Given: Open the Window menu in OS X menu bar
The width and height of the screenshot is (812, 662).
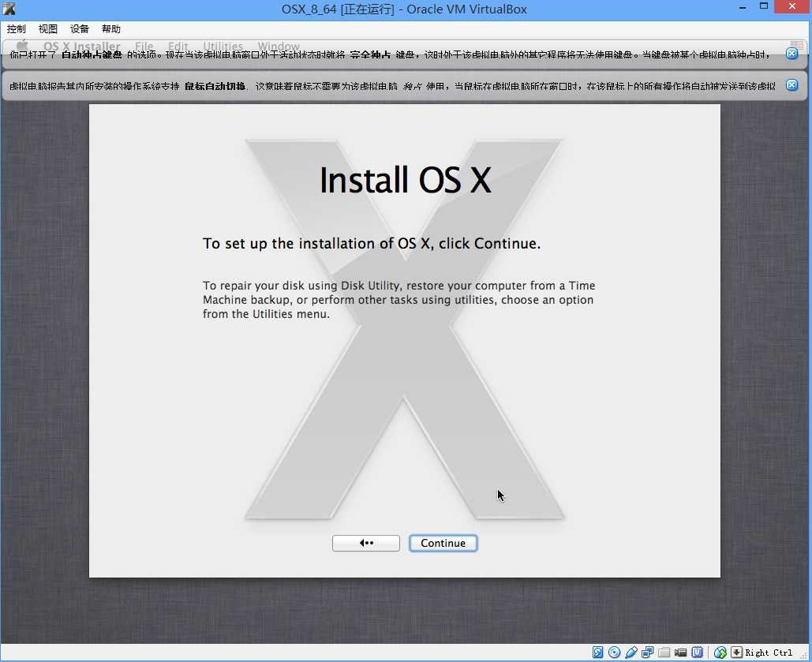Looking at the screenshot, I should click(x=279, y=46).
